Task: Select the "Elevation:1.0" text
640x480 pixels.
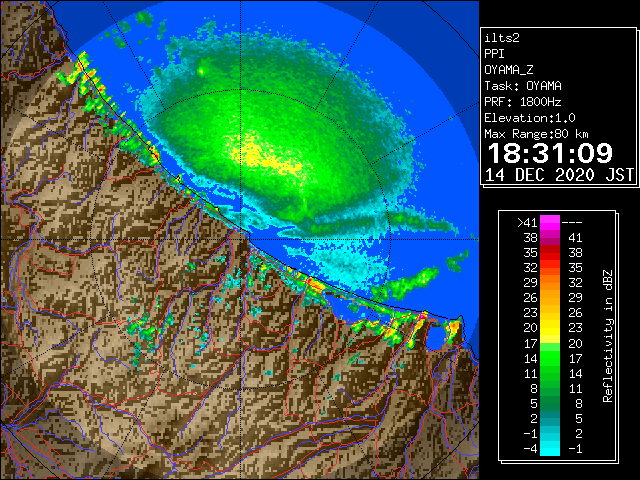Action: [530, 118]
